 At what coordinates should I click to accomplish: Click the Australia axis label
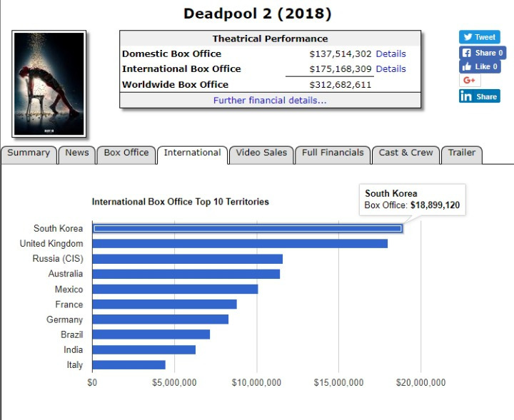[66, 274]
